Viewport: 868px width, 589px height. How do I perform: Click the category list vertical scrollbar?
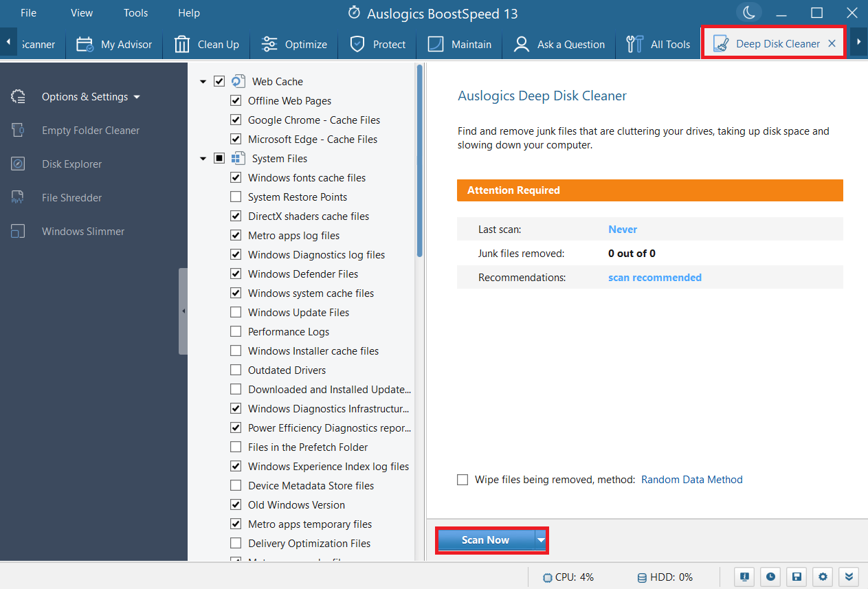(419, 161)
